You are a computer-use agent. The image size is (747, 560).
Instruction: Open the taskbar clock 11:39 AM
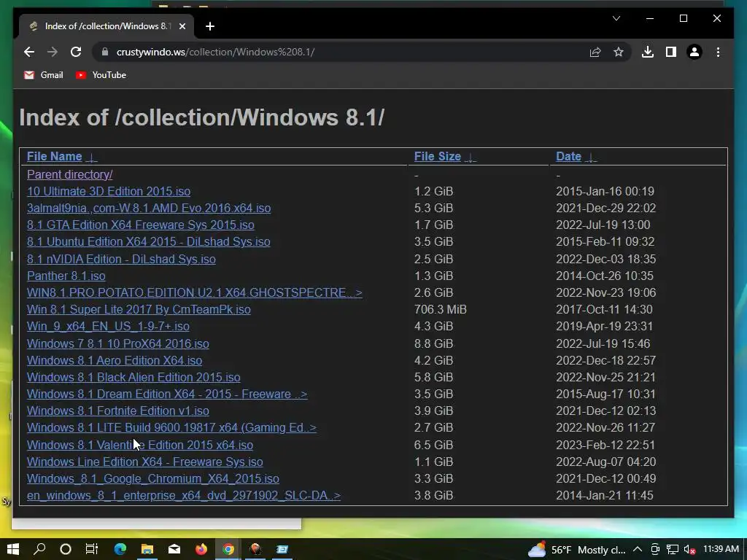(721, 550)
